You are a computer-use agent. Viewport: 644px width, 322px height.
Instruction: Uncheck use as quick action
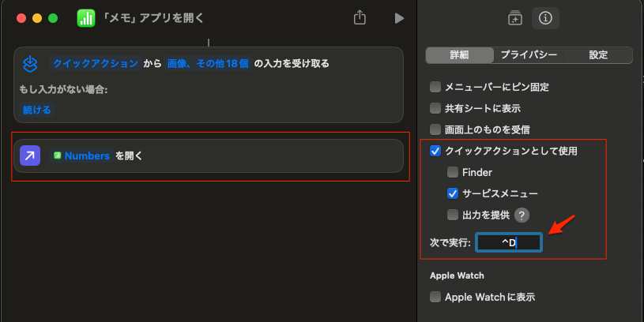435,151
